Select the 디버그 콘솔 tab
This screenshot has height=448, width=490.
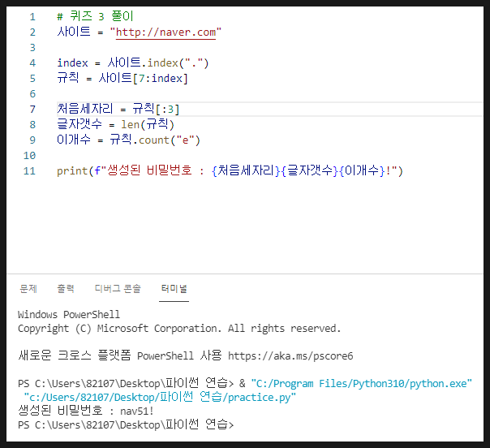coord(118,288)
